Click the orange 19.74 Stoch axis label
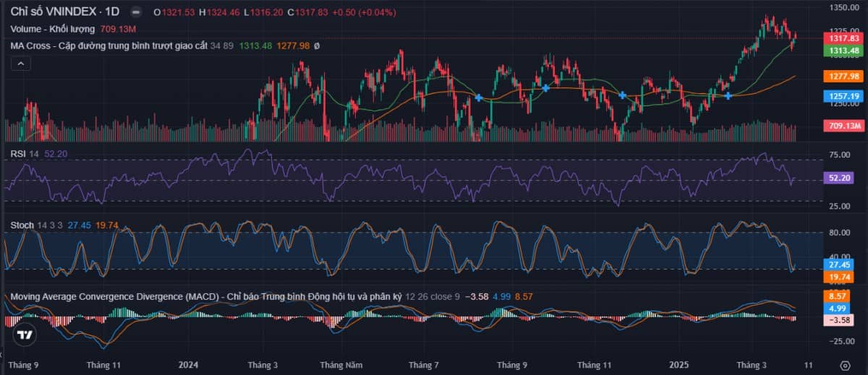Viewport: 868px width, 375px height. coord(839,277)
